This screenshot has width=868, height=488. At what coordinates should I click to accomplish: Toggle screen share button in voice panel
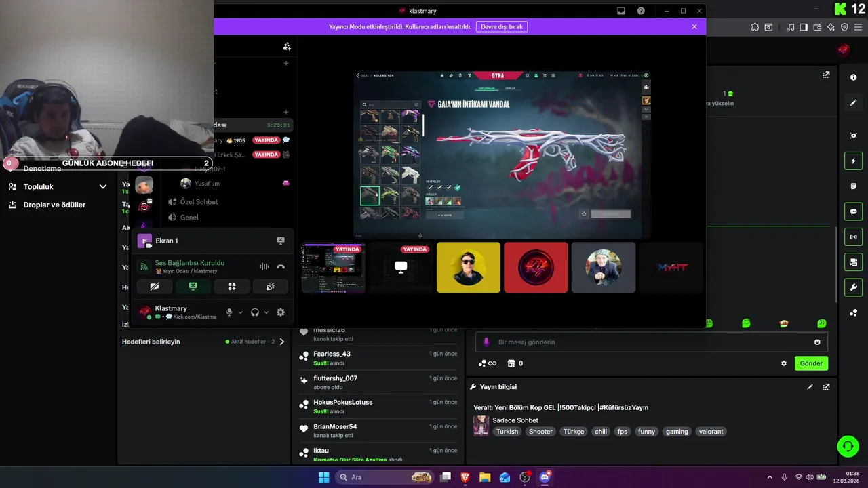pos(193,287)
